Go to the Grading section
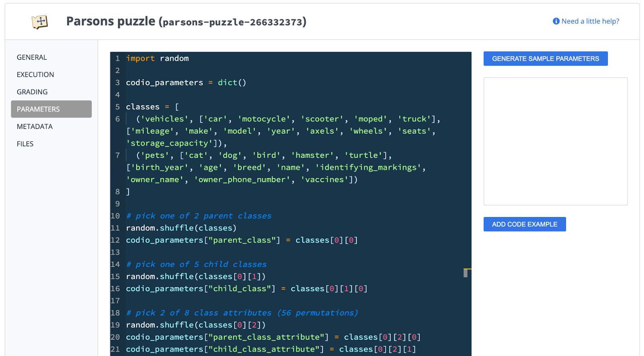Screen dimensions: 644x356 pyautogui.click(x=32, y=92)
